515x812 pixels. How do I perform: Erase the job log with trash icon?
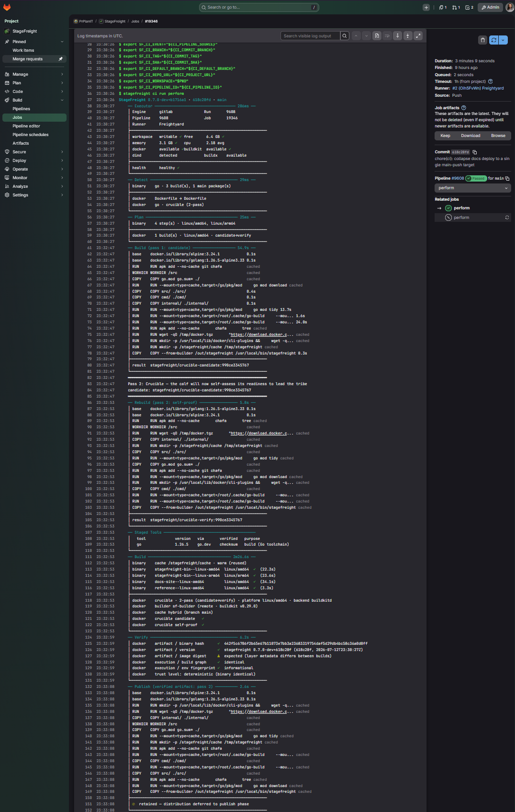[482, 40]
